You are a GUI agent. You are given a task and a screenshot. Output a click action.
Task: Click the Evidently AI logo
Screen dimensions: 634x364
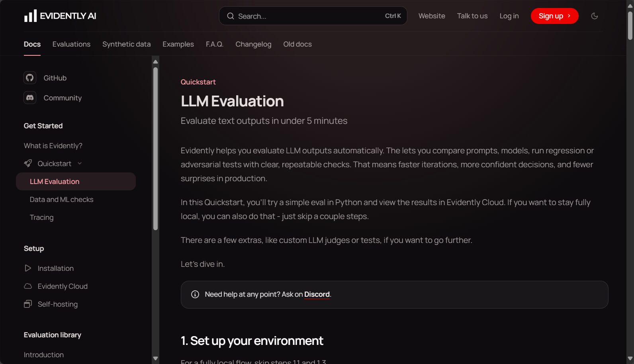click(60, 16)
